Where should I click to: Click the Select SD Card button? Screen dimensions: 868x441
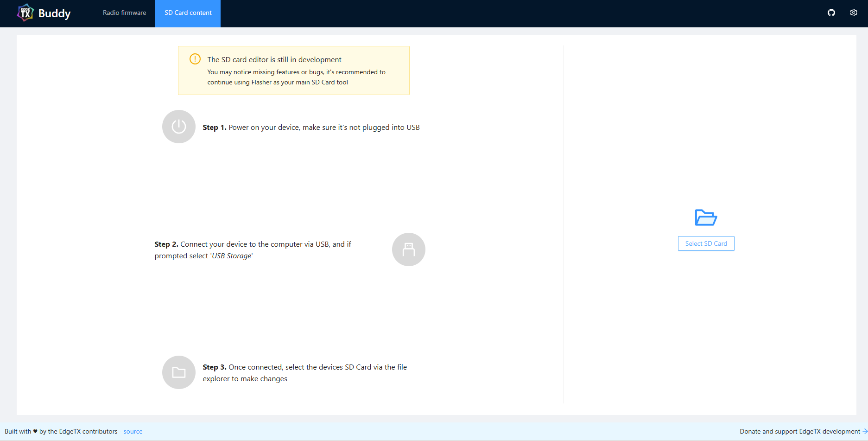click(x=706, y=243)
